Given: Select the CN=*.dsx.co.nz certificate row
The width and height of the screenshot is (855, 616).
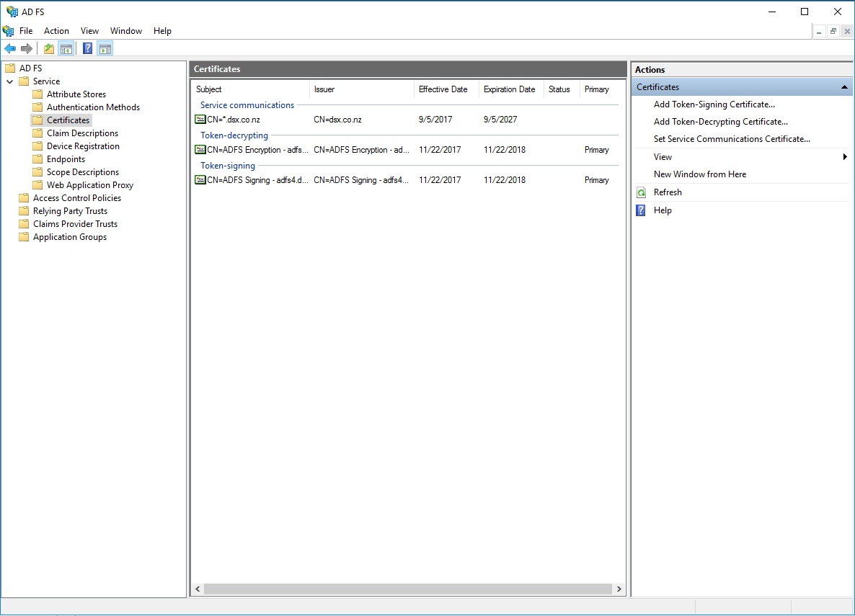Looking at the screenshot, I should tap(407, 120).
